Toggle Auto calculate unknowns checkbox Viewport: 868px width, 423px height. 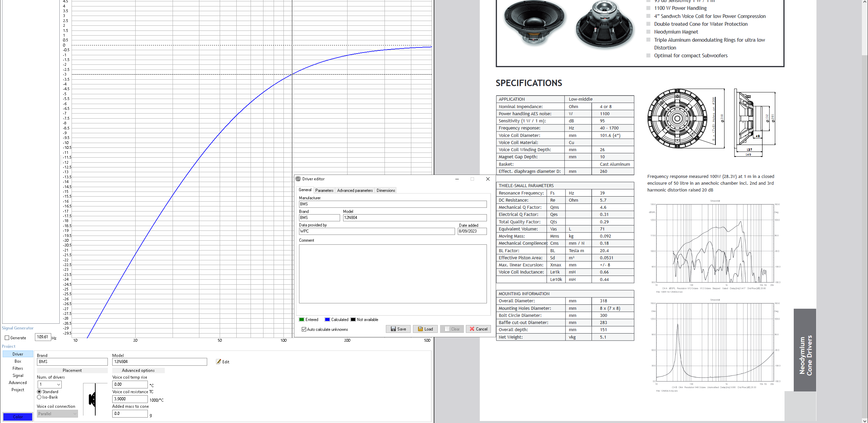coord(304,329)
